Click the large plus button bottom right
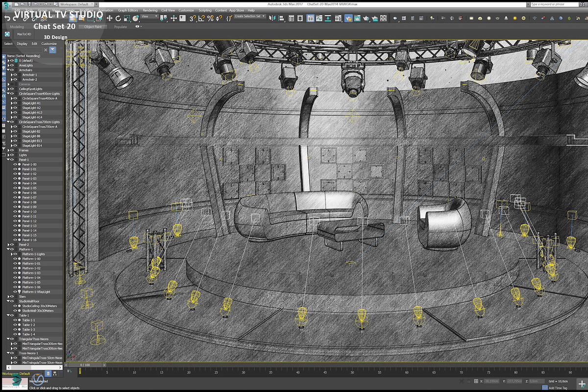This screenshot has width=588, height=392. 581,384
